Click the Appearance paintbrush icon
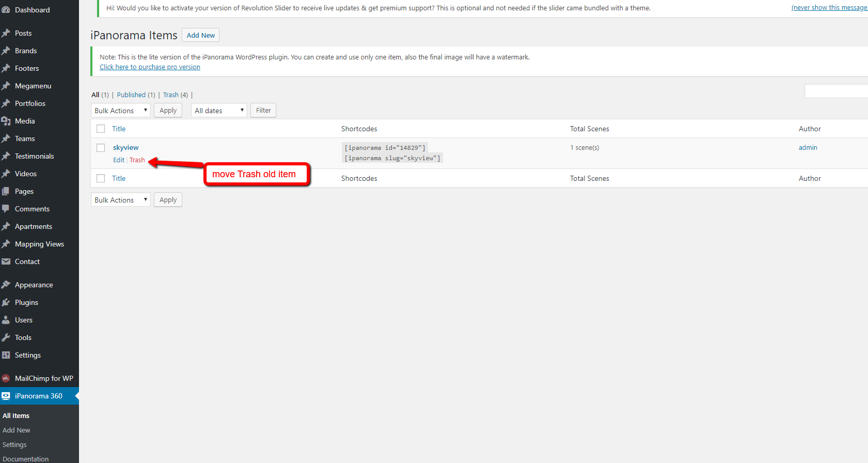Image resolution: width=868 pixels, height=463 pixels. click(6, 285)
